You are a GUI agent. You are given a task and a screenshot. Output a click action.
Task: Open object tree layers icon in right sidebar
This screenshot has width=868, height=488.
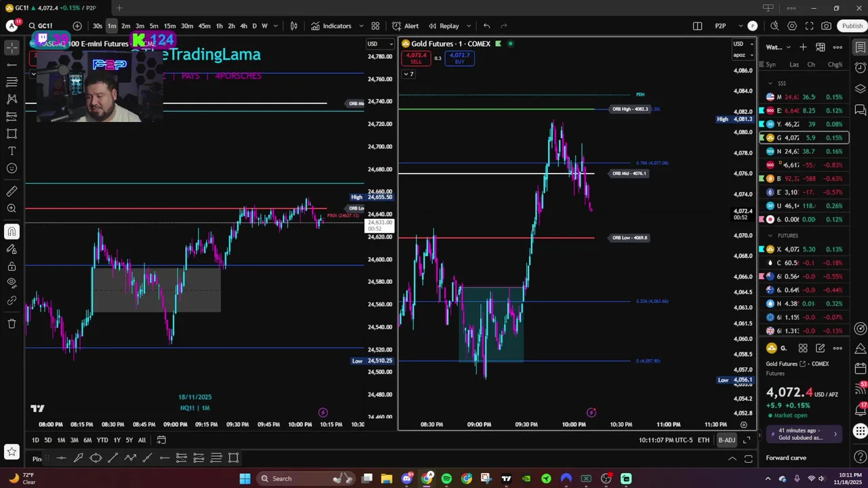tap(860, 89)
